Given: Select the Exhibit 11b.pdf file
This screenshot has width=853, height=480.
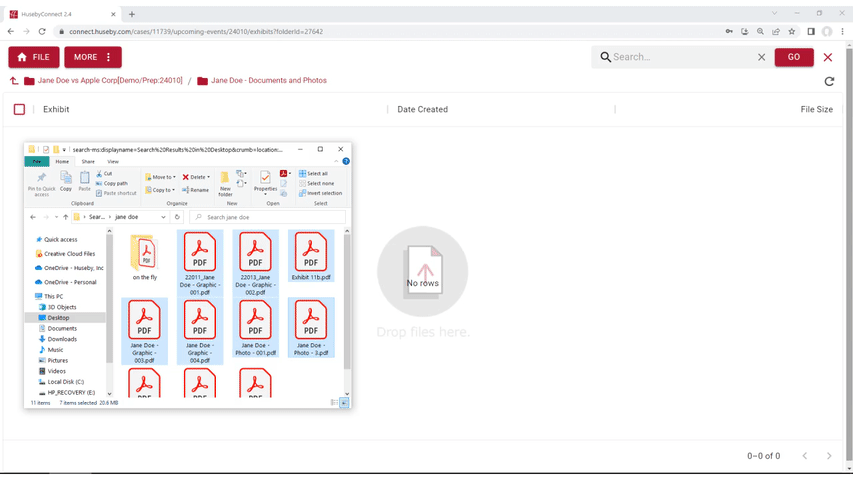Looking at the screenshot, I should click(x=311, y=256).
